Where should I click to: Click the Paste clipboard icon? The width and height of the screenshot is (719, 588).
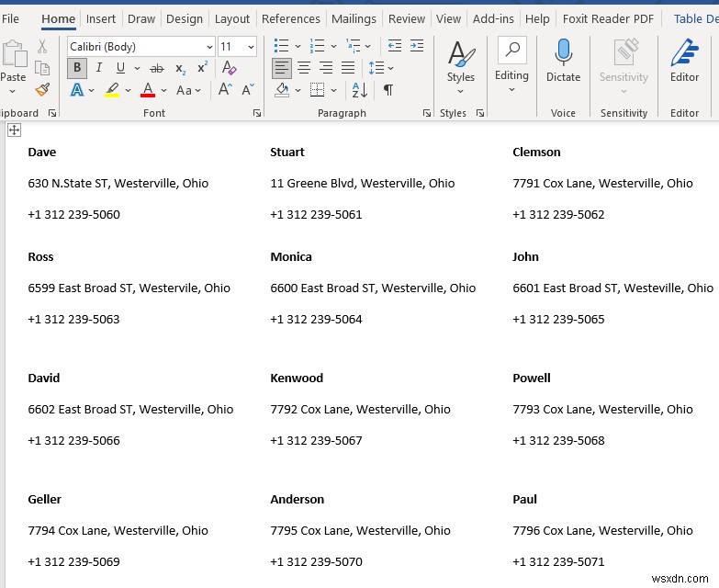click(x=14, y=54)
